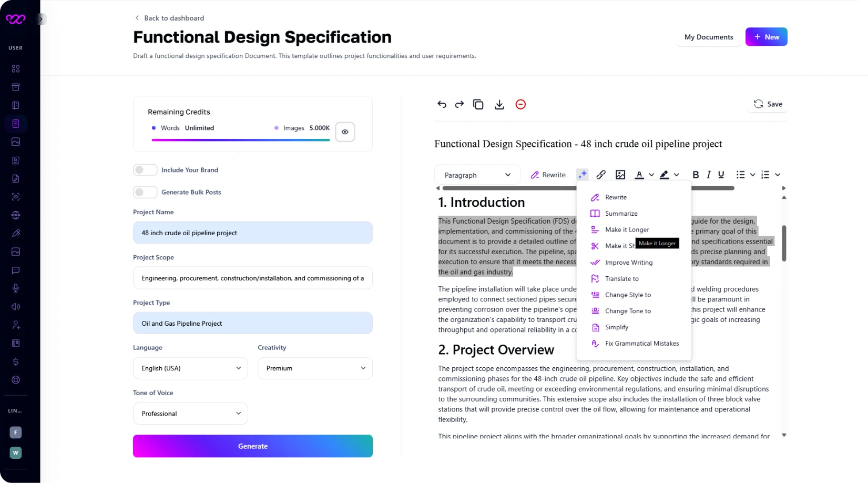Viewport: 868px width, 483px height.
Task: Open the globe WWW icon in sidebar
Action: (16, 215)
